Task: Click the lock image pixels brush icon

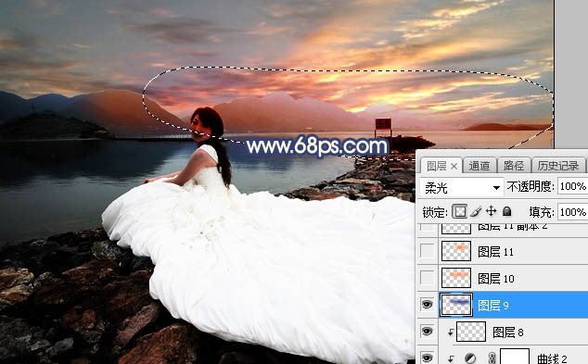Action: (x=476, y=212)
